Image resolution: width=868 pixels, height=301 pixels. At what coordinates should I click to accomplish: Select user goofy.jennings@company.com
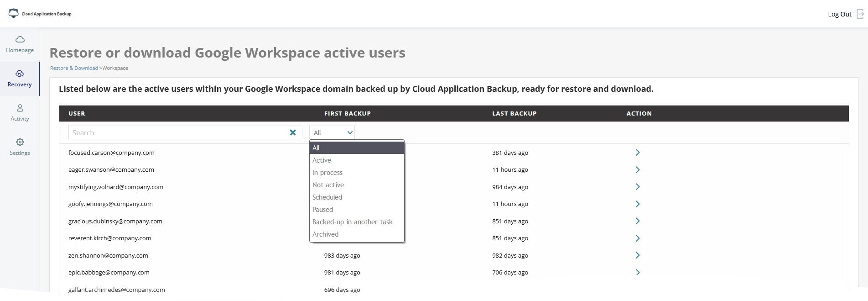(110, 204)
